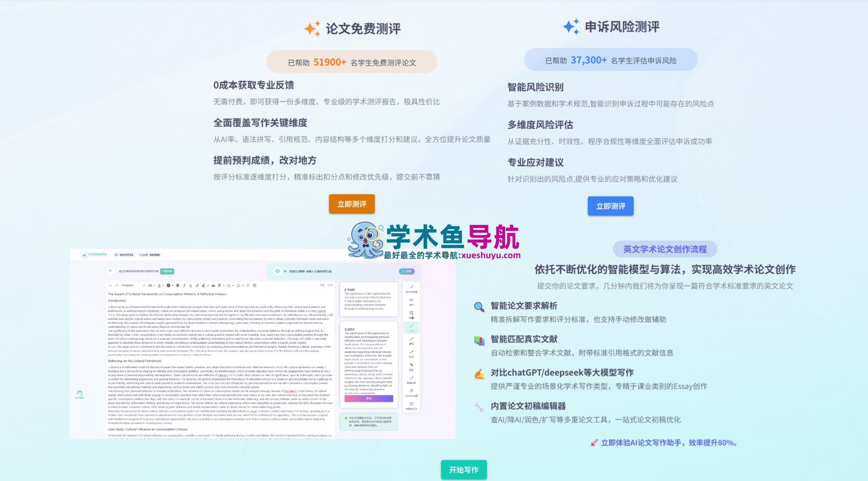Click the wrench icon beside 内置论文初稿编辑器

(479, 407)
